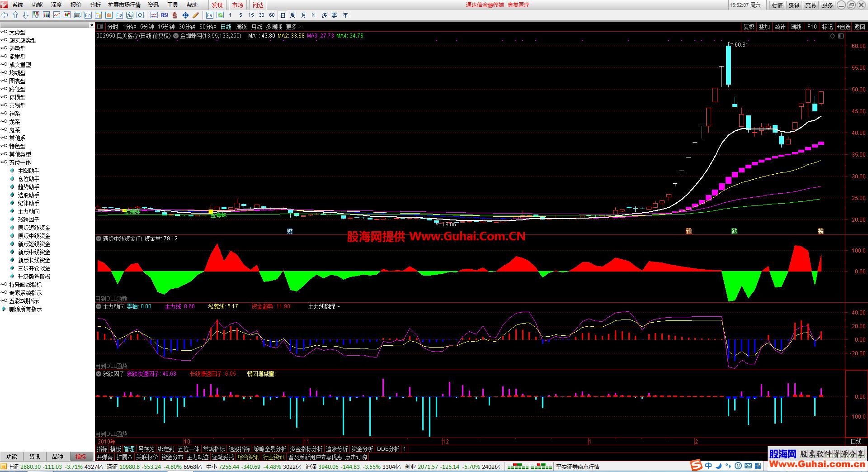Open the formula f(x) toolbar icon
This screenshot has height=472, width=868.
click(130, 15)
